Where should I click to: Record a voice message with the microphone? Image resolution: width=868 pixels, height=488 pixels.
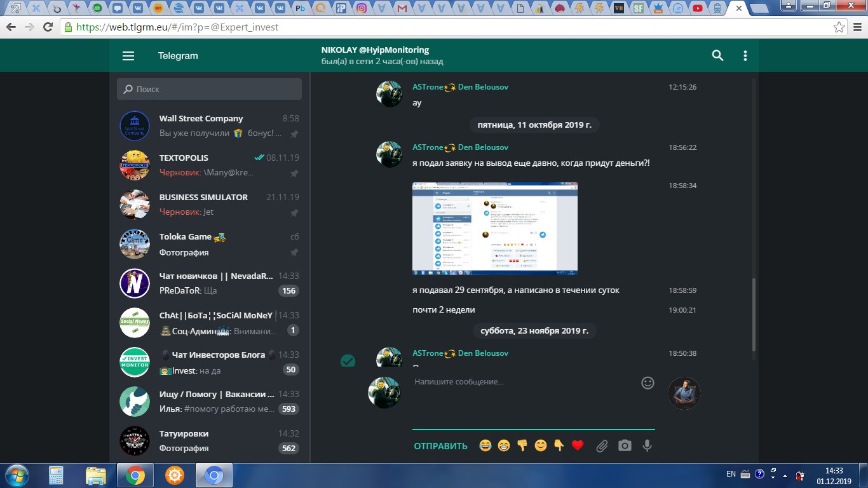[x=647, y=446]
